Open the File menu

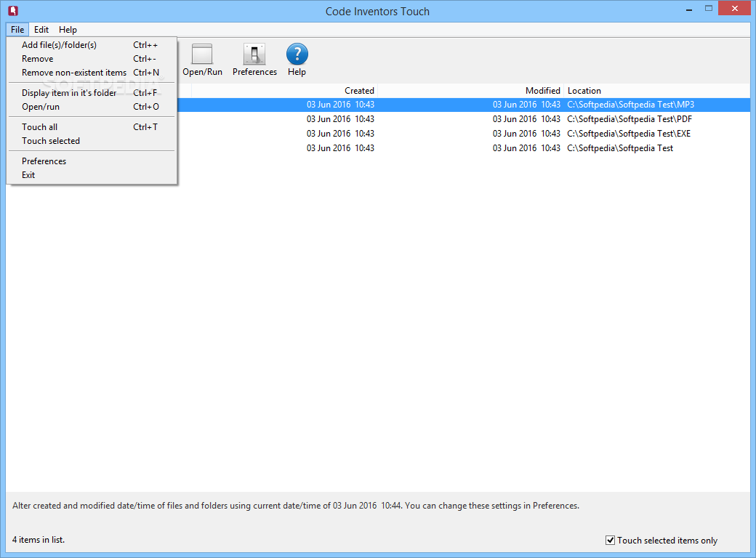coord(17,29)
